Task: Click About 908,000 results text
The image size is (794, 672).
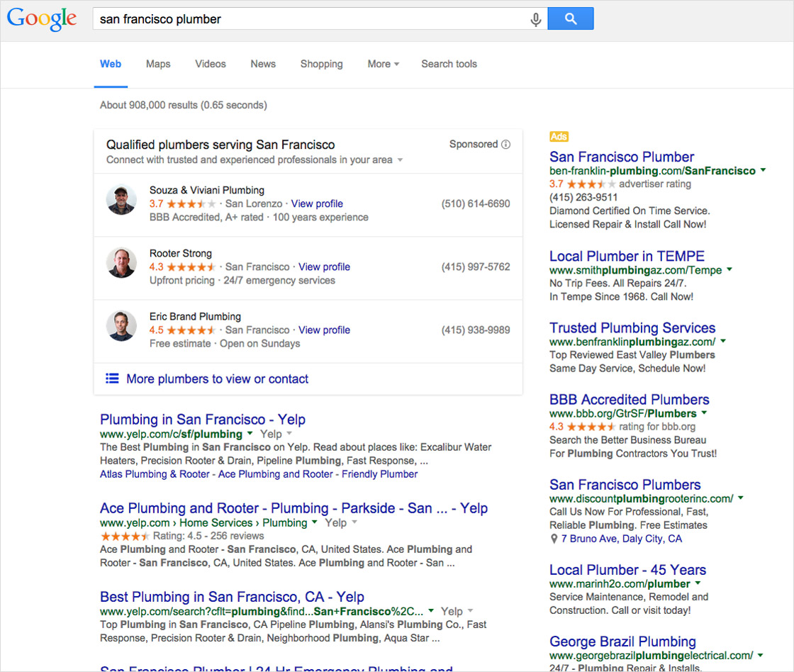Action: (x=184, y=105)
